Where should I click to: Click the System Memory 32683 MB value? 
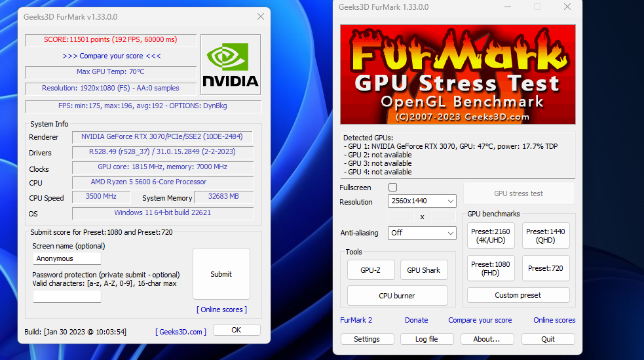(223, 197)
